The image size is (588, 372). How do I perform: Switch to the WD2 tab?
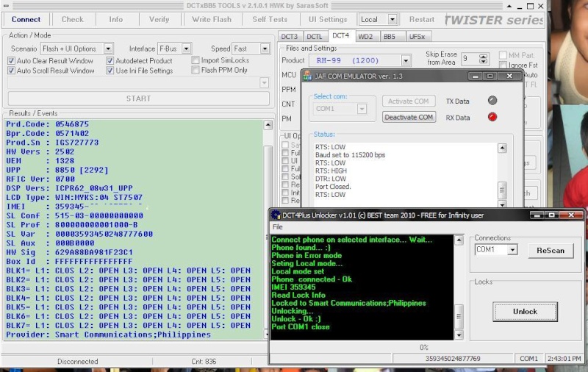tap(365, 36)
